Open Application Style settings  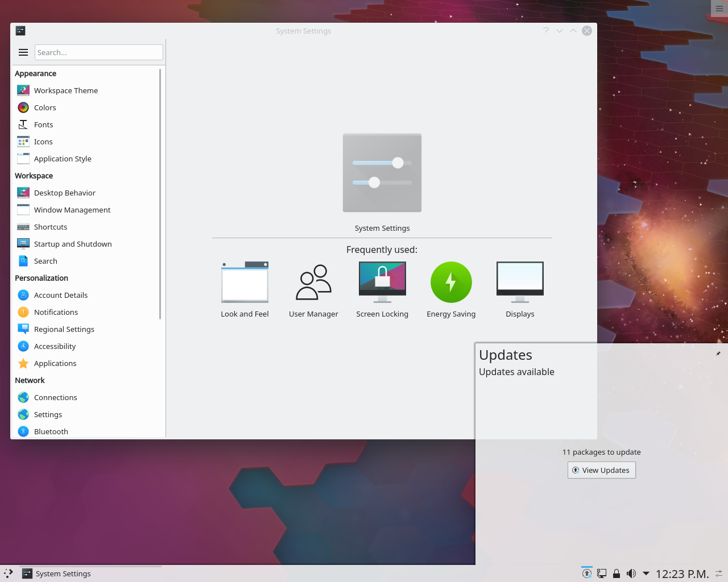click(x=63, y=158)
